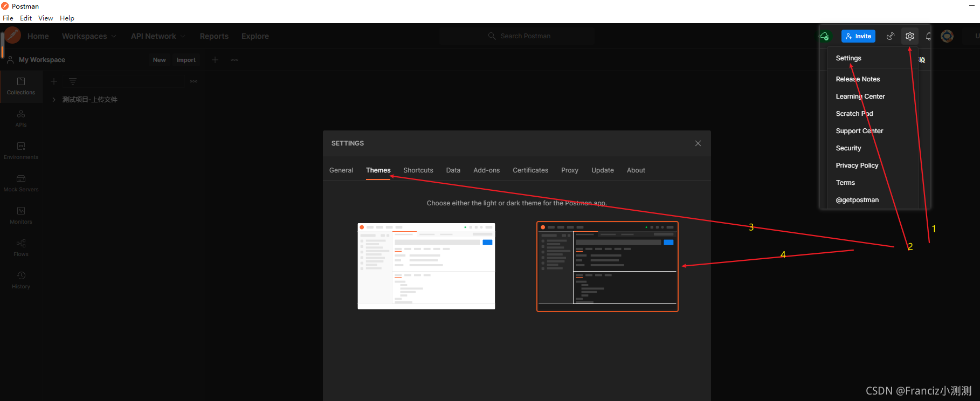
Task: Open tab options three dots menu
Action: pos(234,60)
